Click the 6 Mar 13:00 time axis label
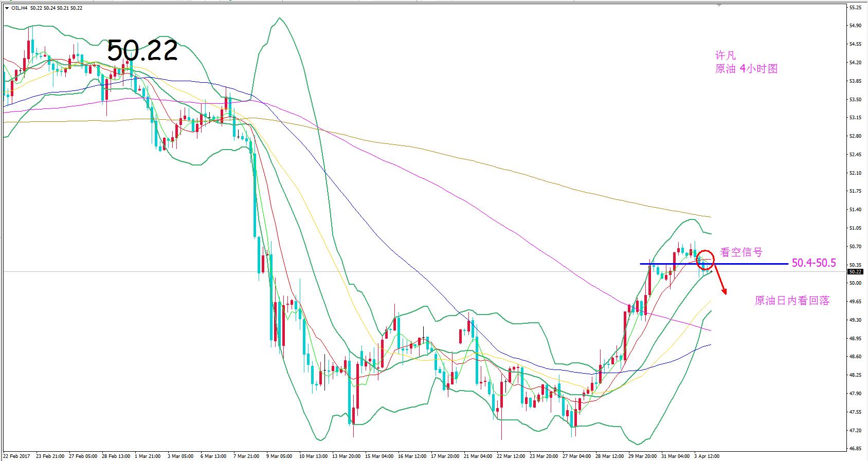The width and height of the screenshot is (868, 461). 213,456
